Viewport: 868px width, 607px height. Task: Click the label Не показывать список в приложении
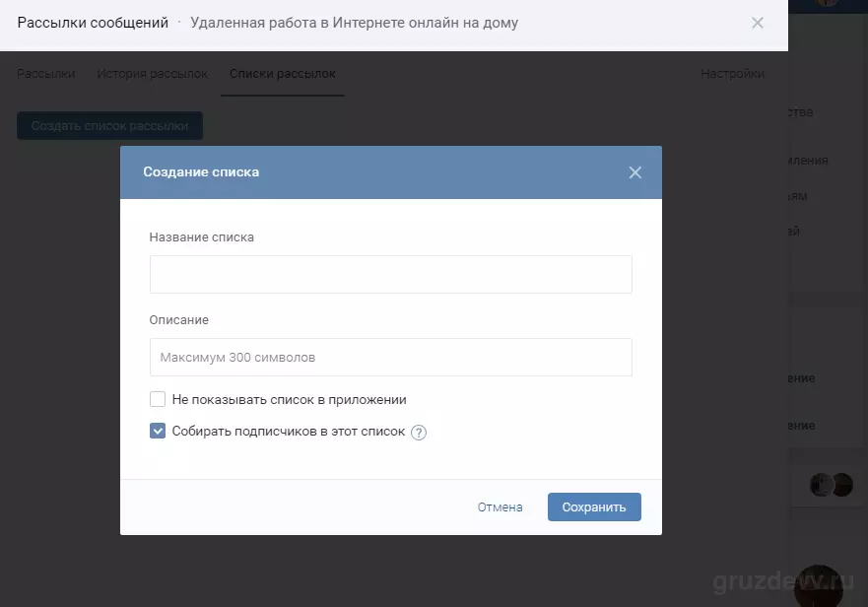(x=289, y=399)
